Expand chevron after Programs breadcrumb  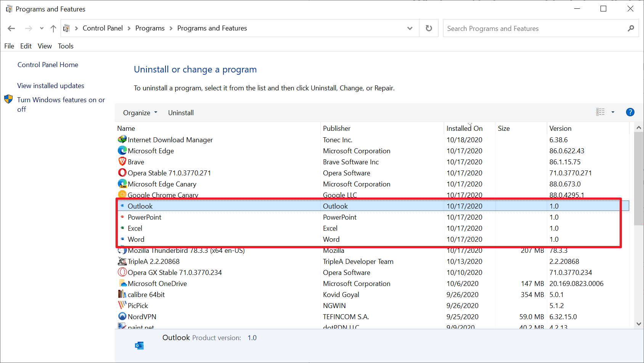[x=171, y=28]
